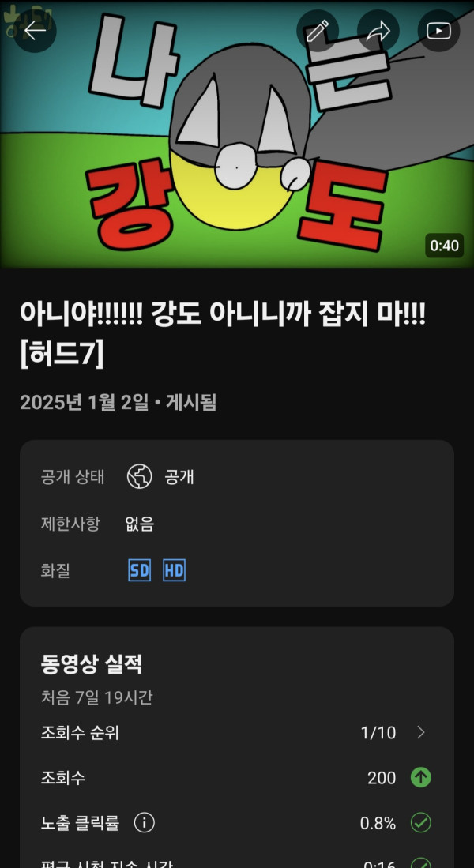Expand 조회수 순위 with the chevron
Screen dimensions: 474x868
tap(421, 733)
